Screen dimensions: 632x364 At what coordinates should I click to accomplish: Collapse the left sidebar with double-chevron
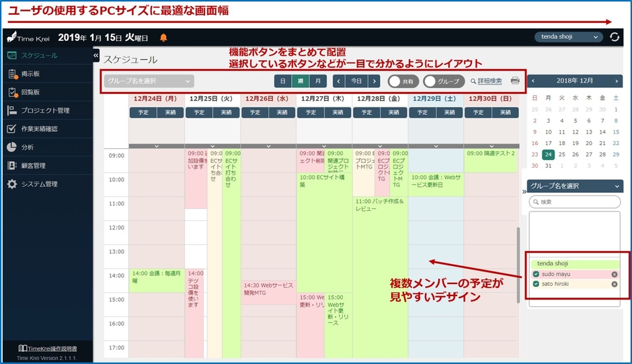coord(96,55)
